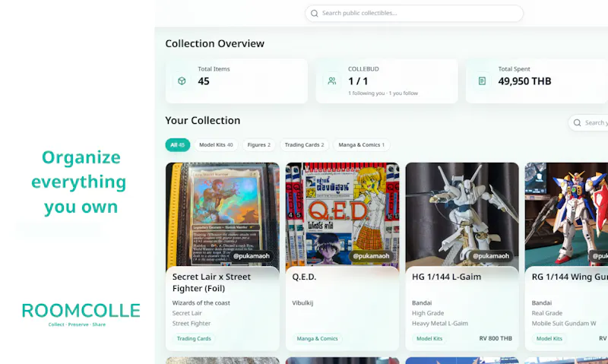Screen dimensions: 608x364
Task: Click the magnifier icon in public search
Action: [x=315, y=13]
